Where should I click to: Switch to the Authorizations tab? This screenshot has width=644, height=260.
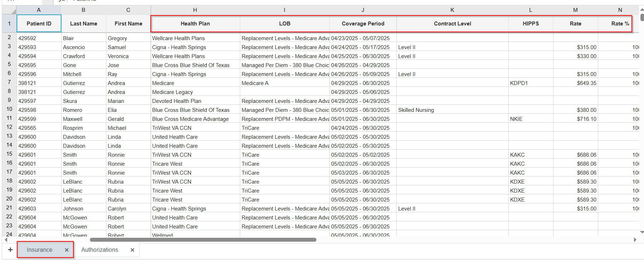[x=100, y=250]
